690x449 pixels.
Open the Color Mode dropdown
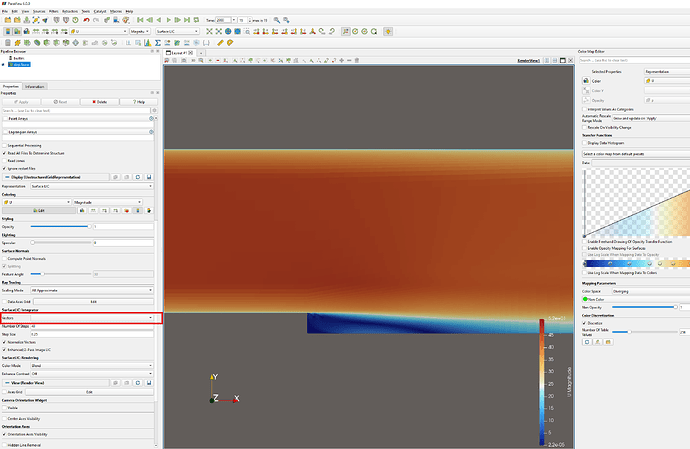(92, 366)
